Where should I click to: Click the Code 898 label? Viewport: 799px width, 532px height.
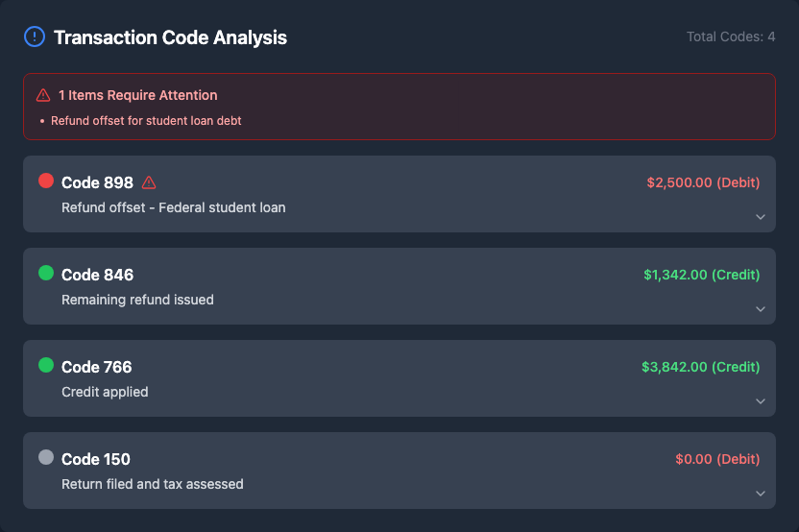tap(97, 182)
